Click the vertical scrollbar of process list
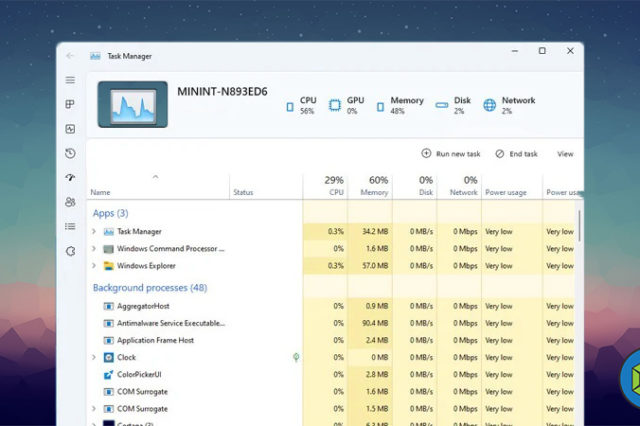Image resolution: width=640 pixels, height=426 pixels. point(580,230)
